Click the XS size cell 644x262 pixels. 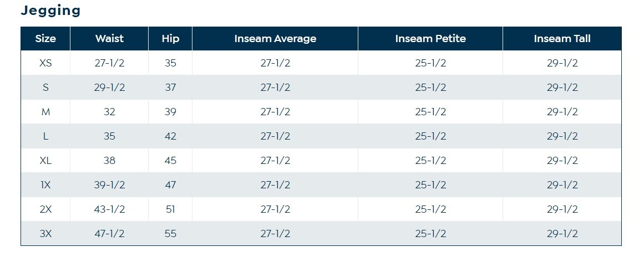tap(45, 63)
